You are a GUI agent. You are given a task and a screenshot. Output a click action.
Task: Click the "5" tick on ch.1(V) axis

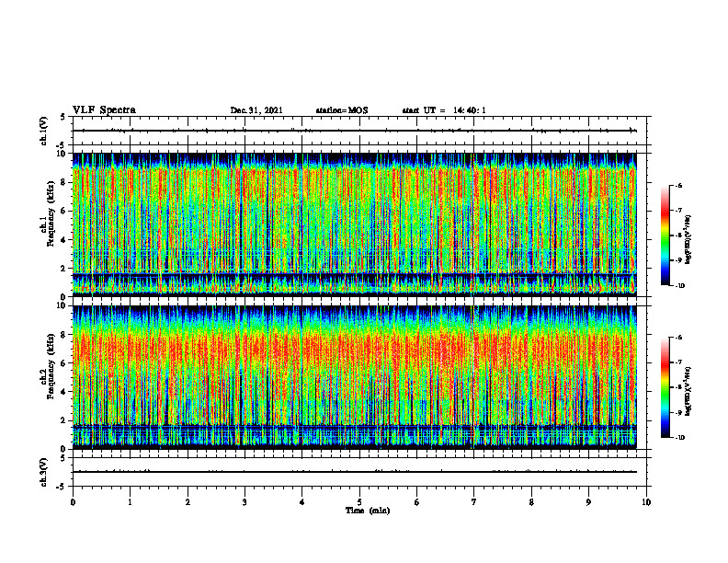coord(63,118)
